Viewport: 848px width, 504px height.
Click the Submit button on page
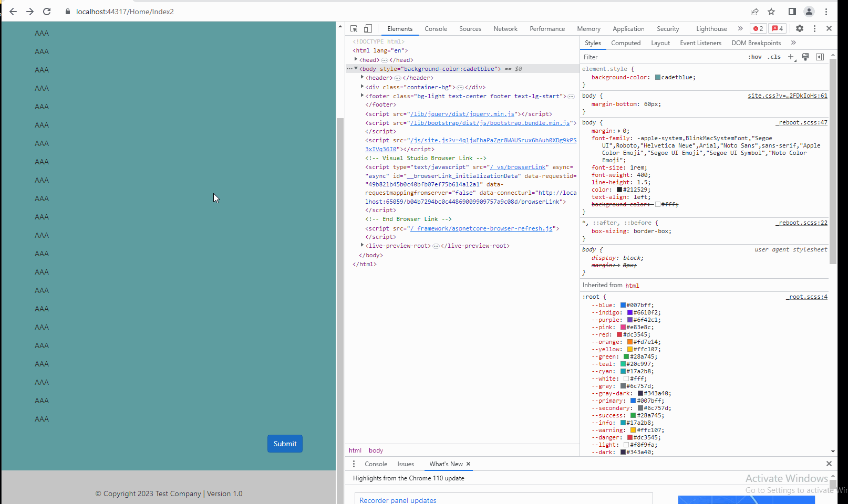tap(285, 444)
